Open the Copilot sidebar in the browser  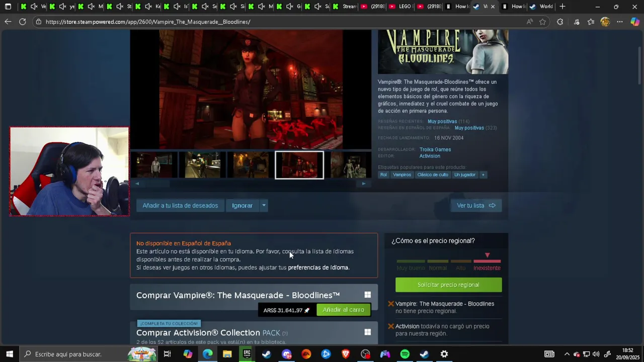coord(635,22)
